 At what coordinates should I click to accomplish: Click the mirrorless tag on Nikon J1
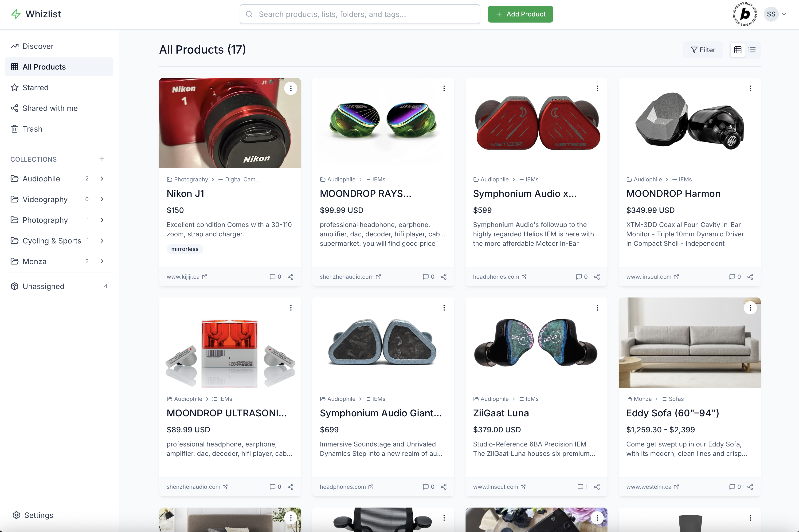click(184, 249)
